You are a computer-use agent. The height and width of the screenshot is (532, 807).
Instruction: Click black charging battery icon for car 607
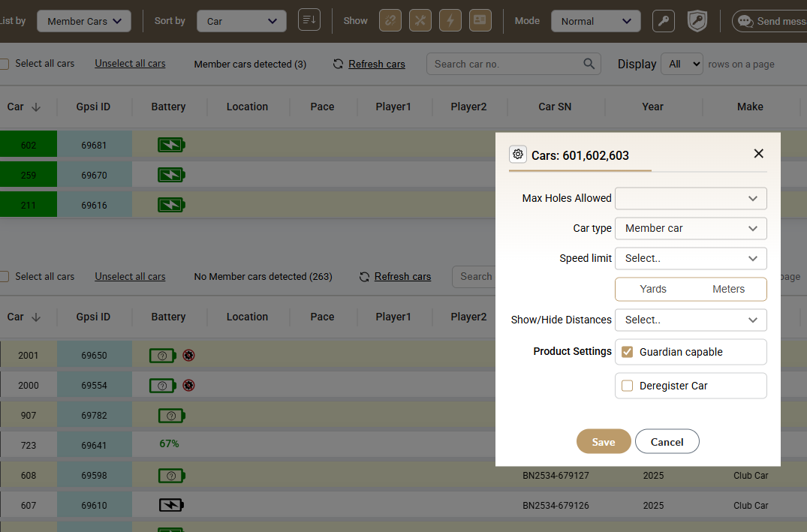[171, 505]
